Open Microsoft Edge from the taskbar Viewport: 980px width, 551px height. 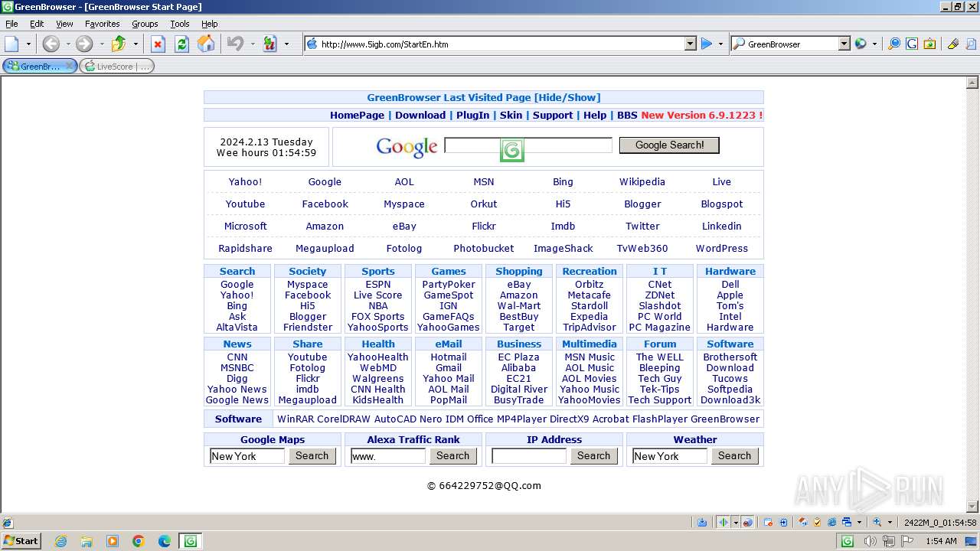pos(164,541)
